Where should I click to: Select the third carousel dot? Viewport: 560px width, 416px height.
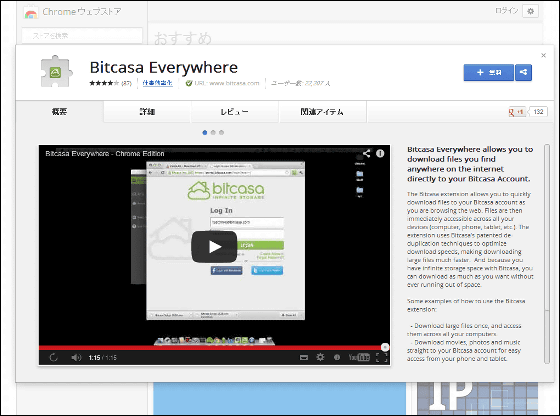(x=221, y=132)
